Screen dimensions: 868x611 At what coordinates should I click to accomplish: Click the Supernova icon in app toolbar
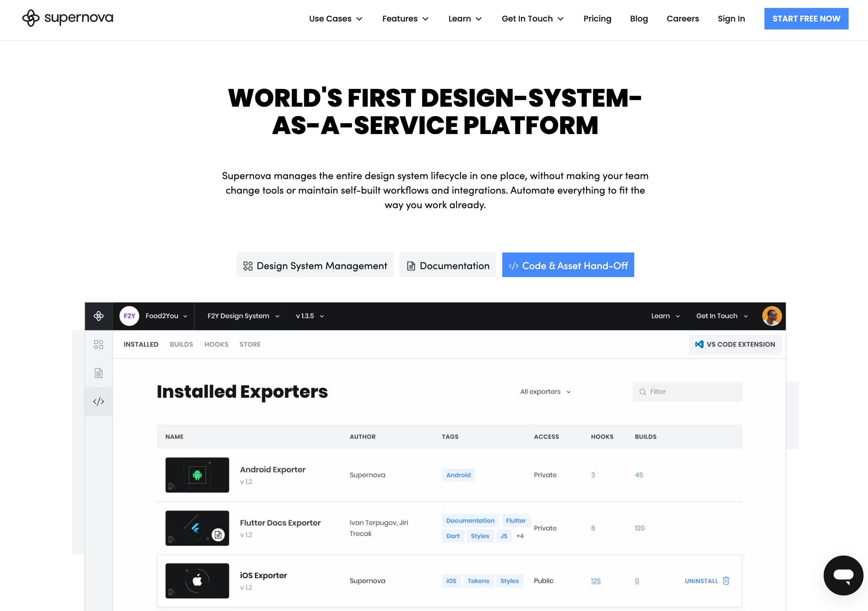tap(99, 316)
